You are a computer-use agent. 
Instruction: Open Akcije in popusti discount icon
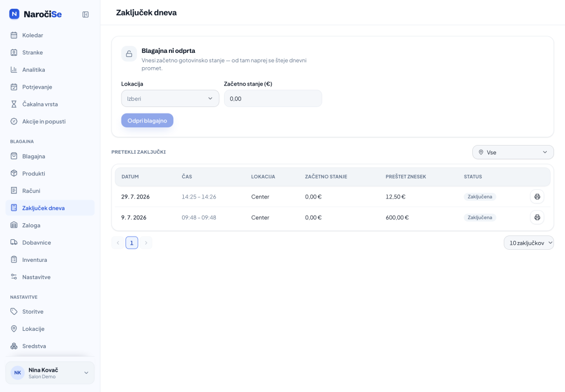(14, 122)
